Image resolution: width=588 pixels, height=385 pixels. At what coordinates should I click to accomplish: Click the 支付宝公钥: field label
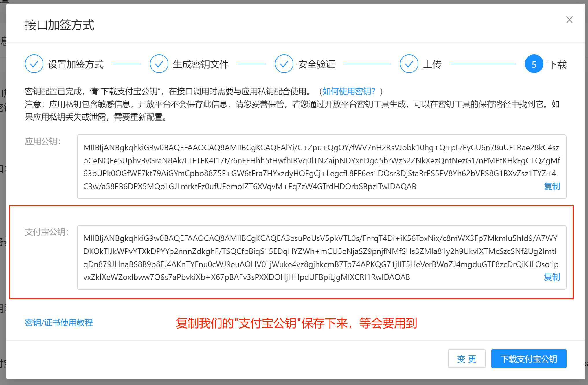coord(47,232)
